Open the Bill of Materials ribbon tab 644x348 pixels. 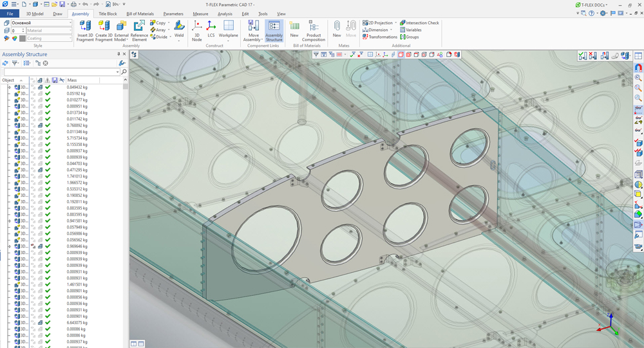click(x=140, y=14)
